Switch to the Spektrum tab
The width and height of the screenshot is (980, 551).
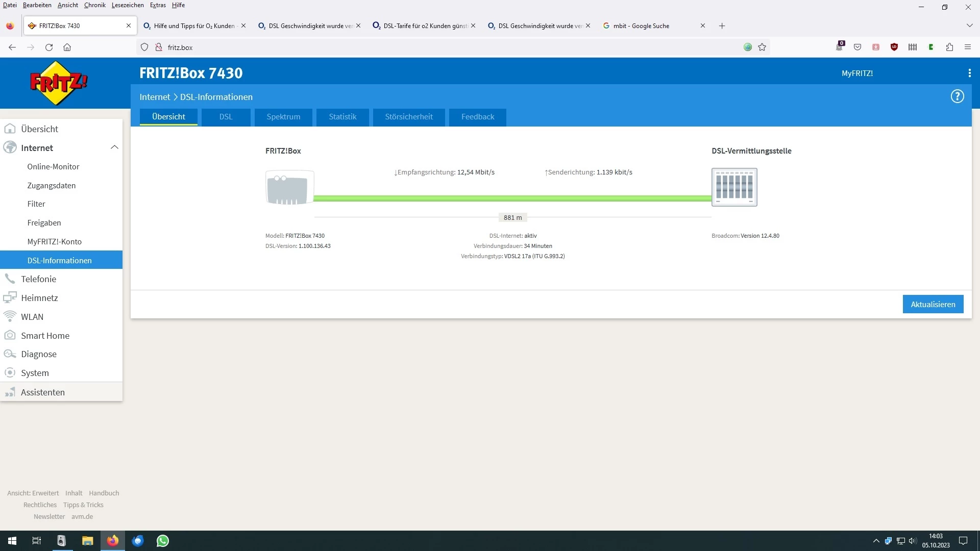pyautogui.click(x=283, y=117)
